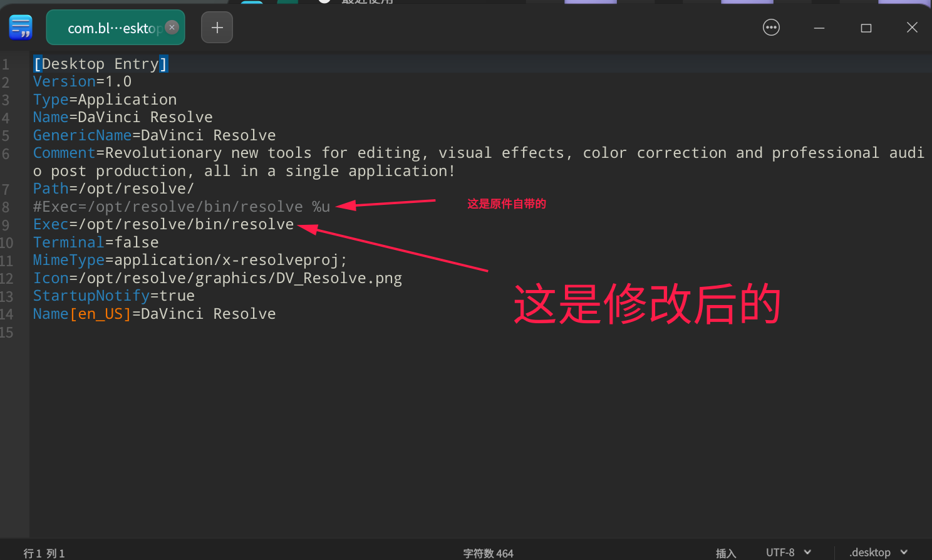Open the more options ellipsis menu

[x=771, y=27]
